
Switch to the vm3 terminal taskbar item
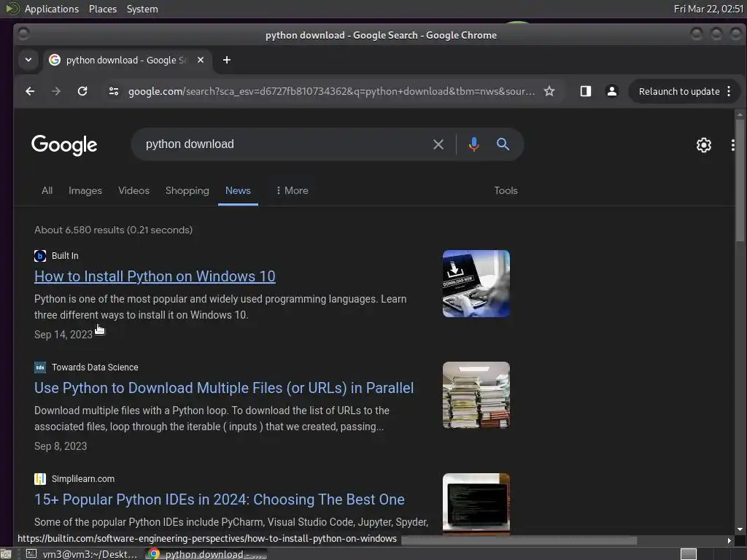[x=82, y=554]
